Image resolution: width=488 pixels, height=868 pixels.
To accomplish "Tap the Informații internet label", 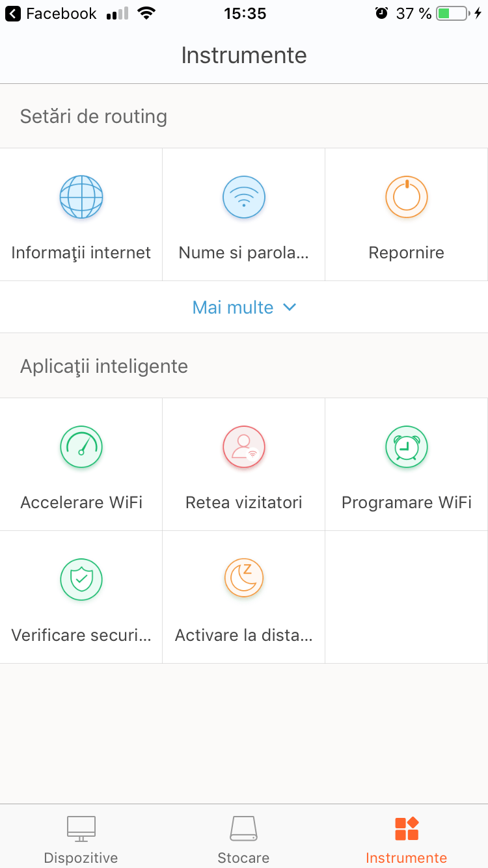I will 81,252.
